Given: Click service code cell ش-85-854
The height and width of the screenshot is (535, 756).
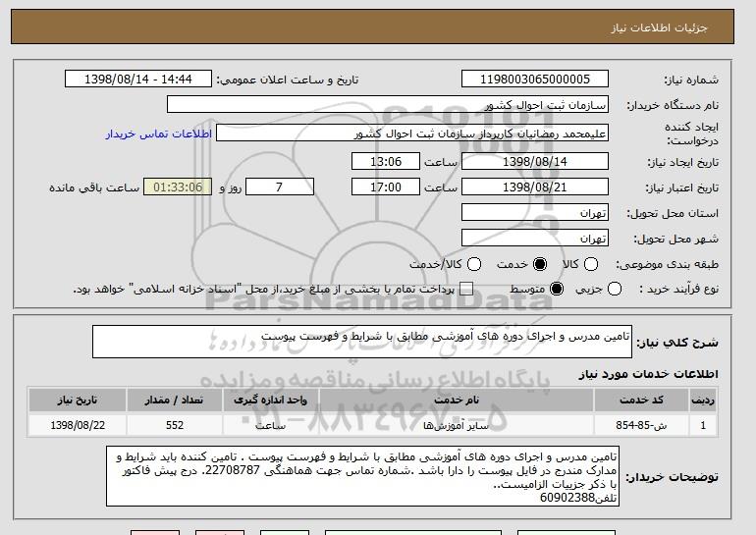Looking at the screenshot, I should (641, 425).
